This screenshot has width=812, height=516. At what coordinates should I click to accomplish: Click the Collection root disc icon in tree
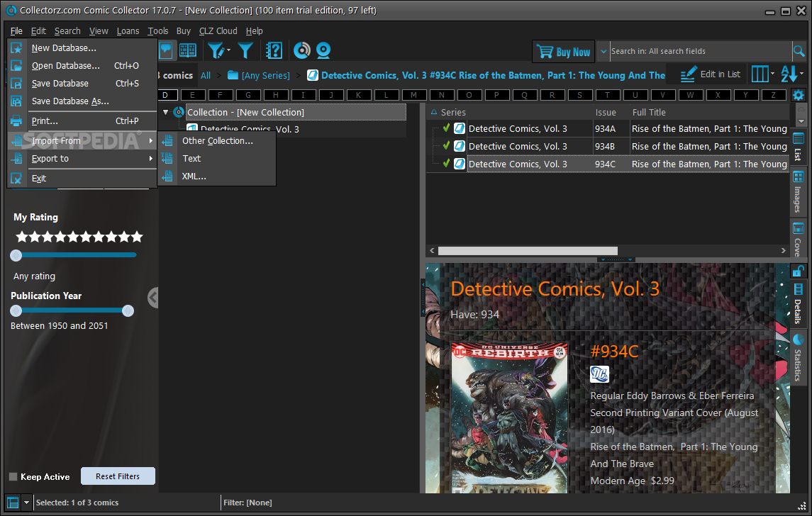point(179,112)
